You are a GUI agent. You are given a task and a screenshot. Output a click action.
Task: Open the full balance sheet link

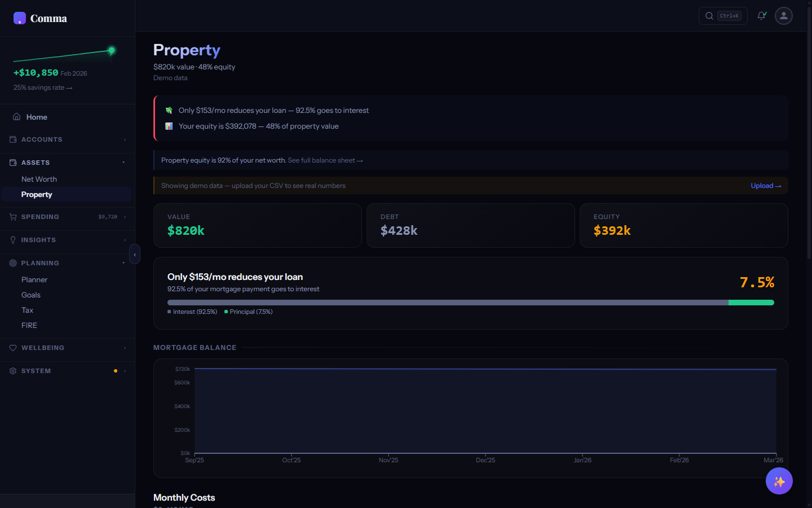[x=325, y=160]
